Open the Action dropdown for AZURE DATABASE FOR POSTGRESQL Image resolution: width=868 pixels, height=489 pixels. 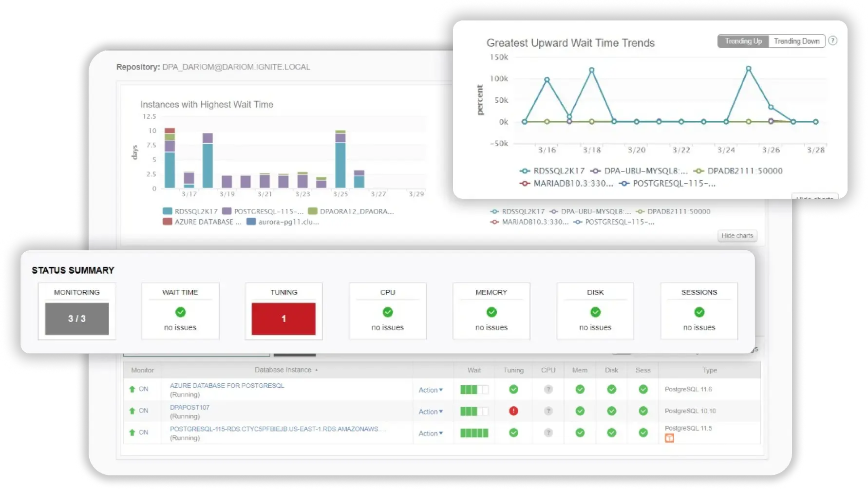pyautogui.click(x=431, y=389)
